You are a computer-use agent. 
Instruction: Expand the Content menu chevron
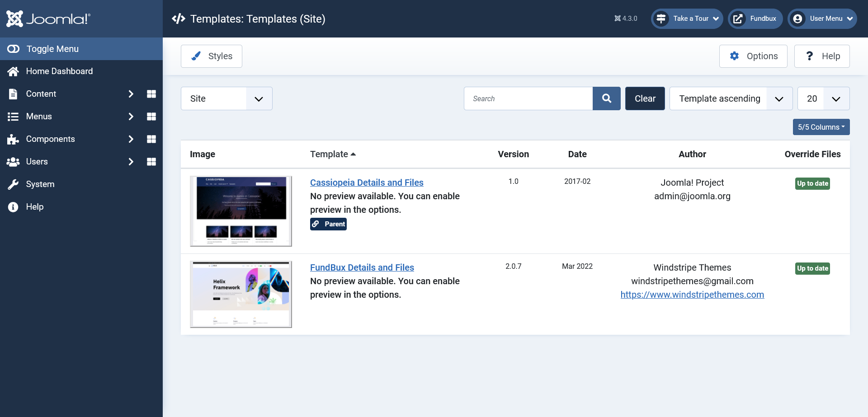(x=131, y=94)
